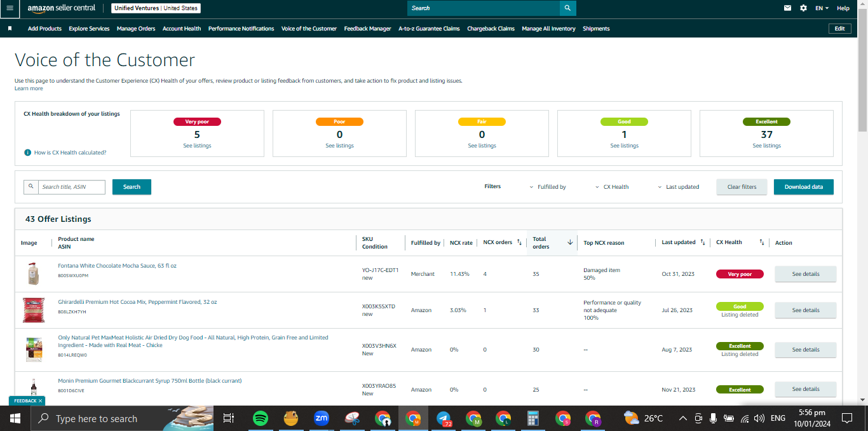Go to Account Health
The height and width of the screenshot is (431, 868).
(x=182, y=29)
